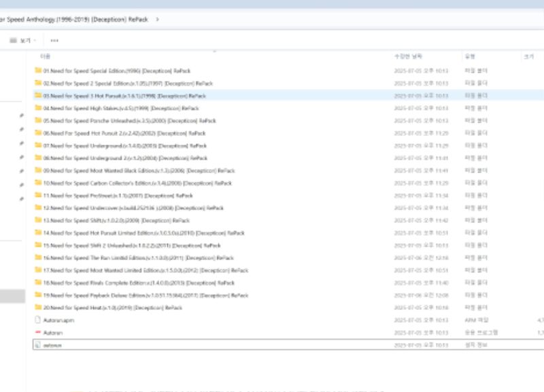Click the modified date of 16 The Run folder
This screenshot has width=544, height=392.
421,258
